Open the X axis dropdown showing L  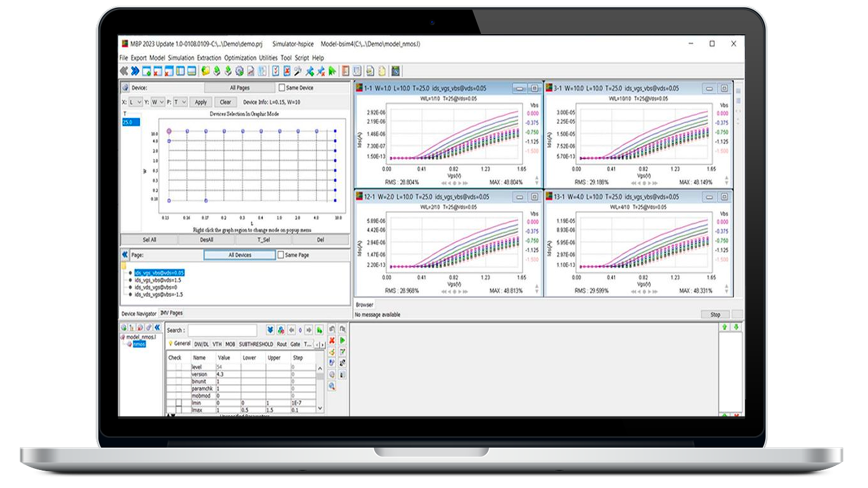point(136,102)
